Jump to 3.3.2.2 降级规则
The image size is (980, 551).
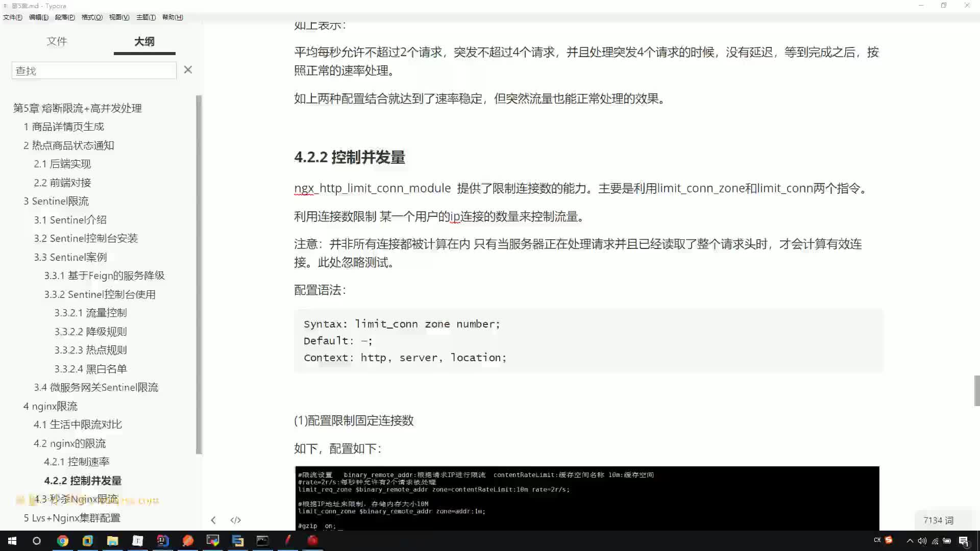[x=91, y=332]
